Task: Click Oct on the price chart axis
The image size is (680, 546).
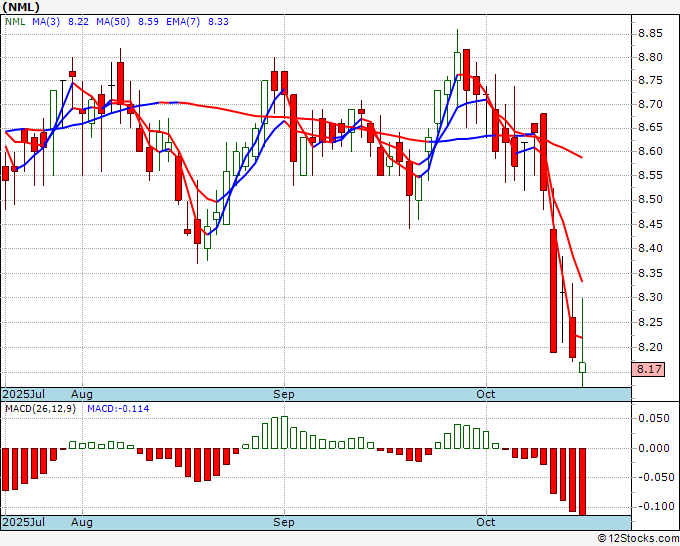Action: coord(485,395)
